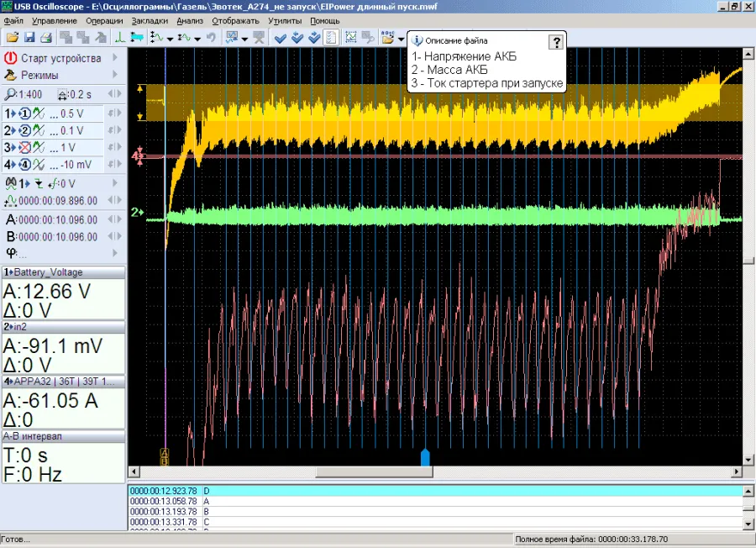Click the horizontal scrollbar thumb under waveform
756x548 pixels.
coord(374,472)
